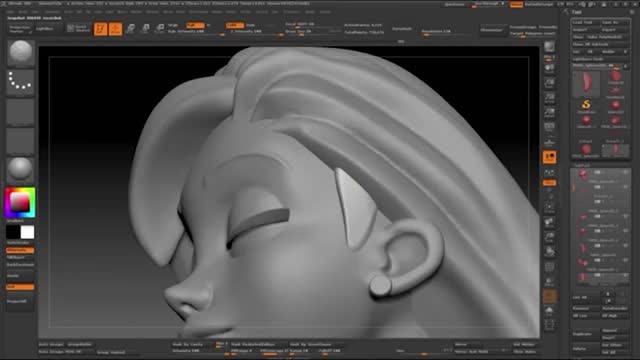Toggle the orange Rgb button
Screen dimensions: 640x360
pyautogui.click(x=195, y=25)
